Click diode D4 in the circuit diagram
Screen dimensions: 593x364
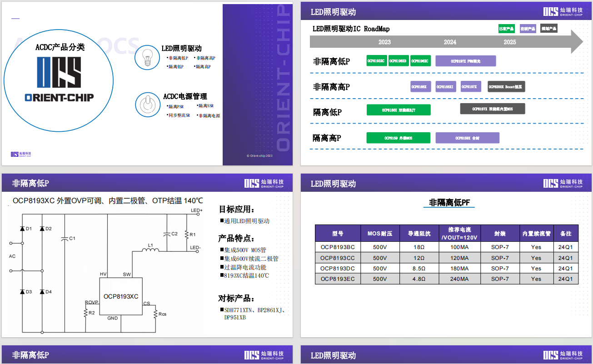tap(42, 292)
